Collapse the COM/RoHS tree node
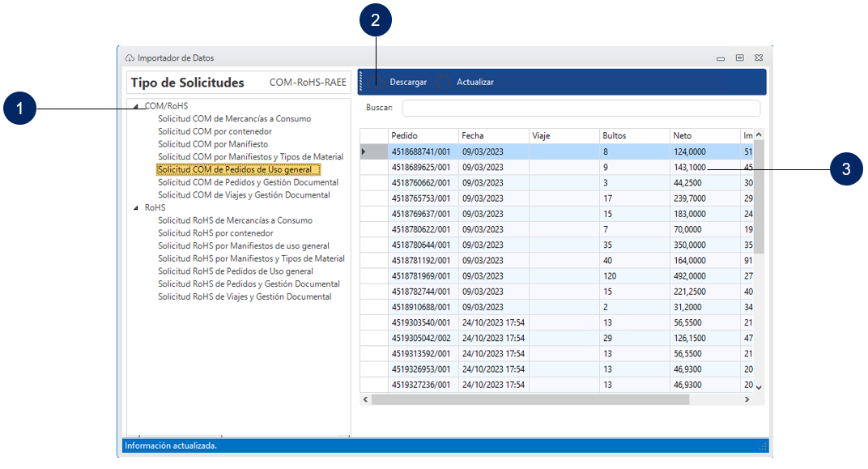Image resolution: width=868 pixels, height=469 pixels. (136, 106)
